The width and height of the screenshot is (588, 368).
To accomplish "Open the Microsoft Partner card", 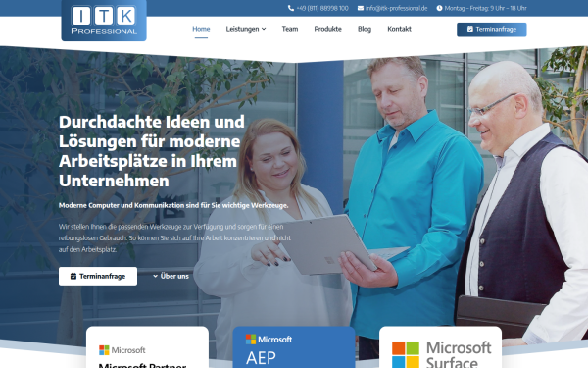I will coord(147,347).
